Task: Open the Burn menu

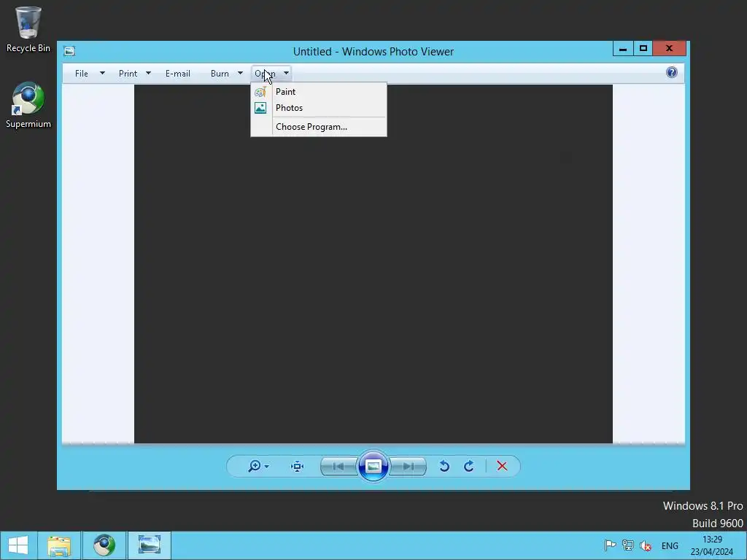Action: tap(220, 74)
